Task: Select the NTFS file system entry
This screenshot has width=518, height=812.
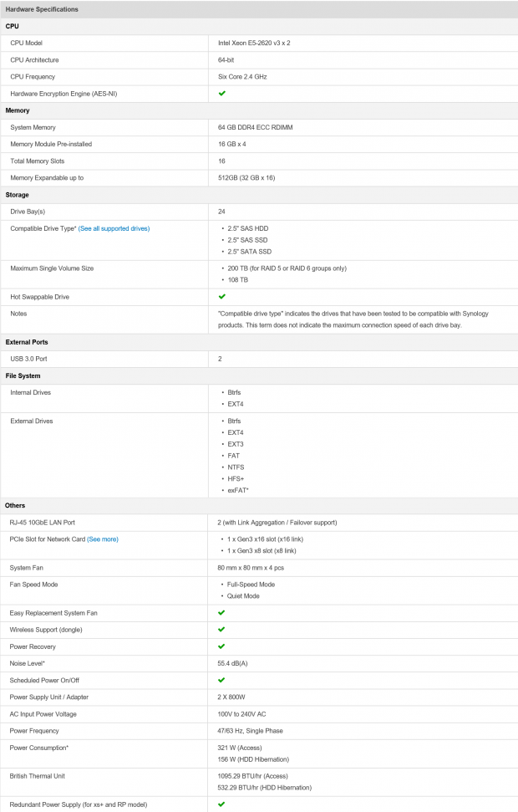Action: (236, 467)
